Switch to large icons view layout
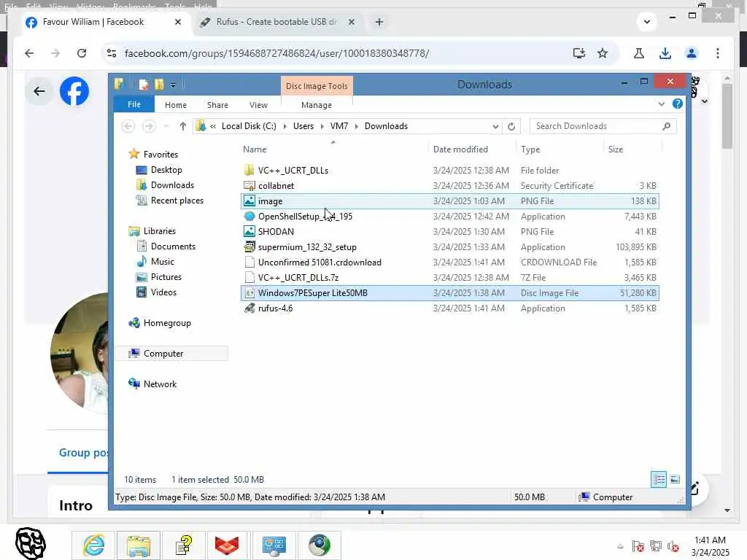The image size is (747, 560). [x=675, y=479]
